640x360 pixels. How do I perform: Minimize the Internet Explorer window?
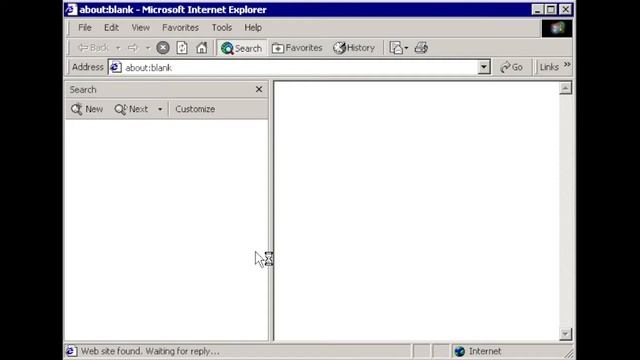[538, 10]
